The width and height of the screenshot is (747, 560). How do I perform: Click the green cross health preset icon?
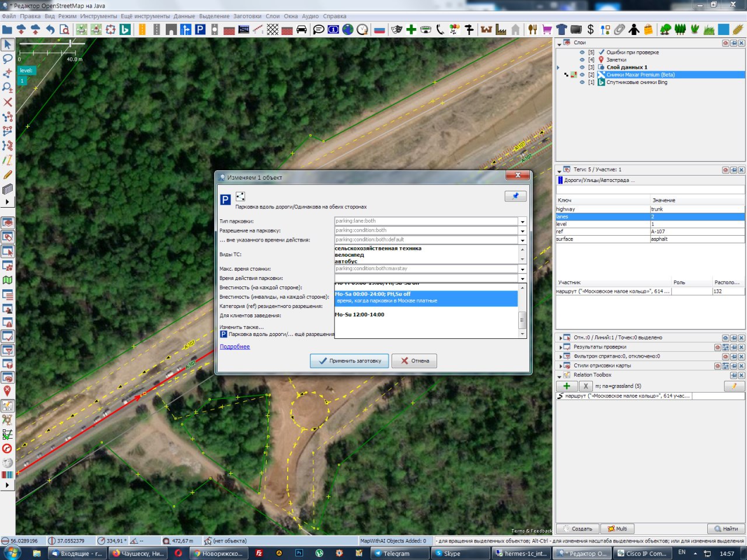(x=411, y=29)
